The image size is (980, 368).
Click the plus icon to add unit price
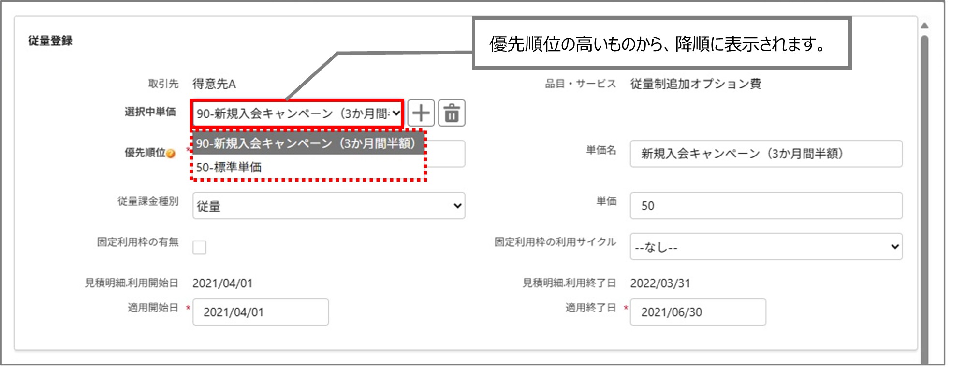[x=421, y=113]
